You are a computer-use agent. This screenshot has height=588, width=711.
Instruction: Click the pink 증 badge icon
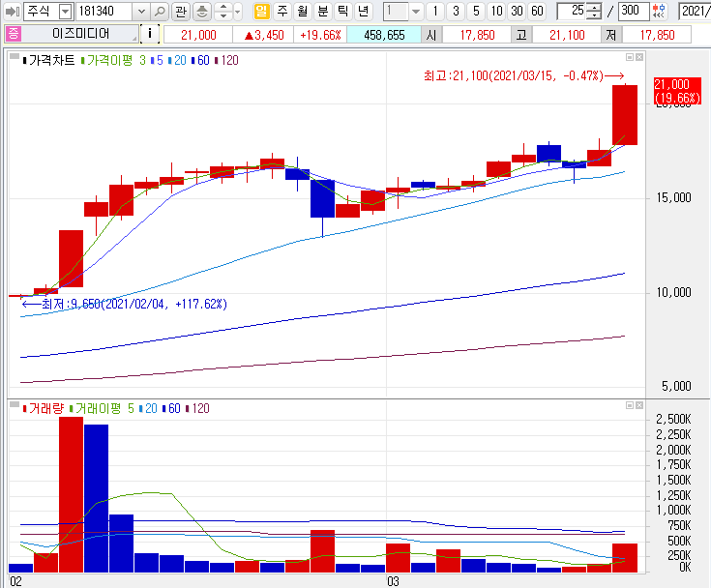tap(14, 34)
